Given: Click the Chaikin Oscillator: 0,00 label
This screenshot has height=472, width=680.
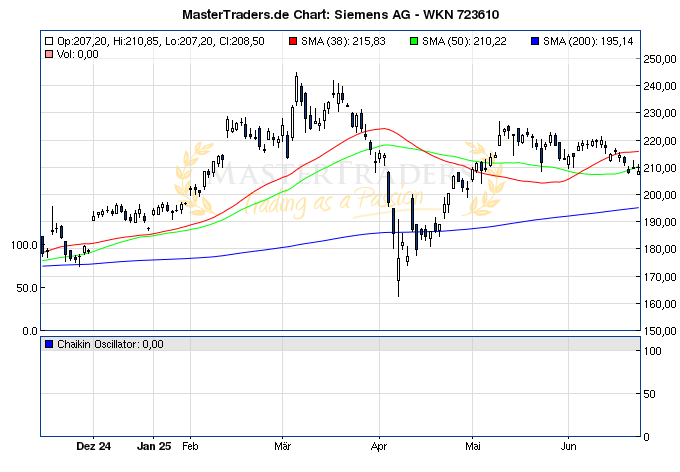Looking at the screenshot, I should (x=110, y=344).
